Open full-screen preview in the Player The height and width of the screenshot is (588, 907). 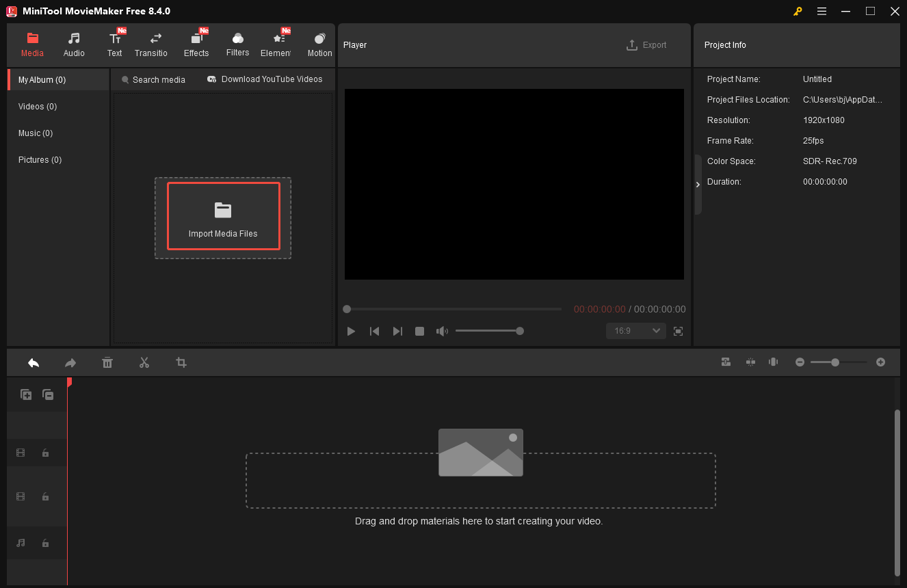(678, 331)
